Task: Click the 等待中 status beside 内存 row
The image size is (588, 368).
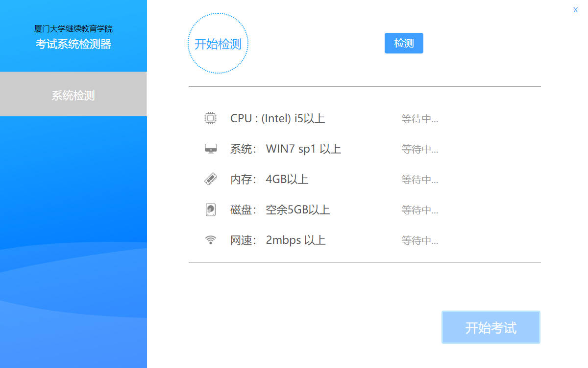Action: pos(419,180)
